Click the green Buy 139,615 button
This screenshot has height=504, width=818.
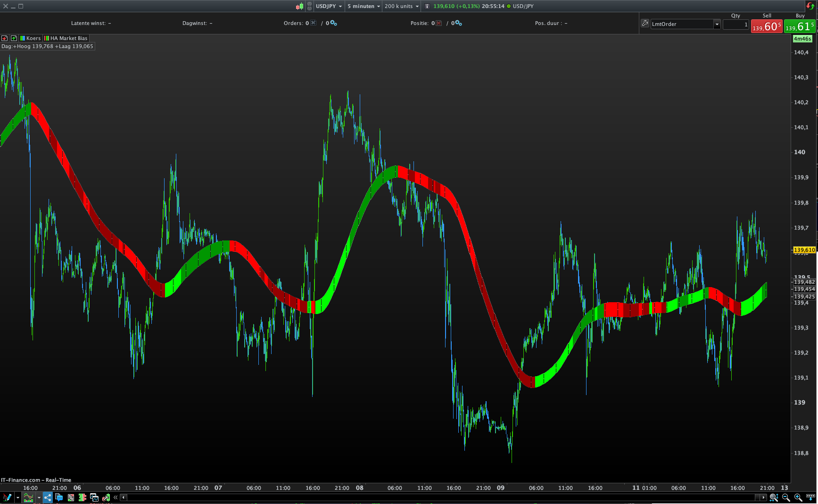pyautogui.click(x=800, y=26)
